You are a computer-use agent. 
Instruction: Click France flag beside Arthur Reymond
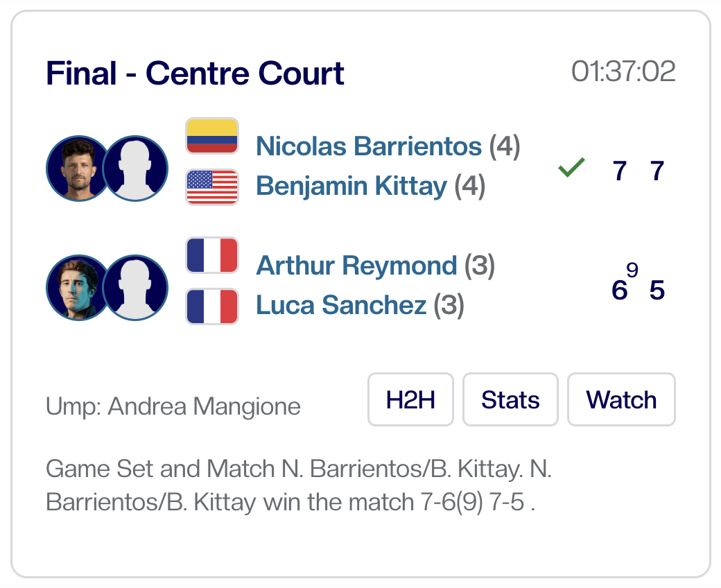[x=212, y=256]
